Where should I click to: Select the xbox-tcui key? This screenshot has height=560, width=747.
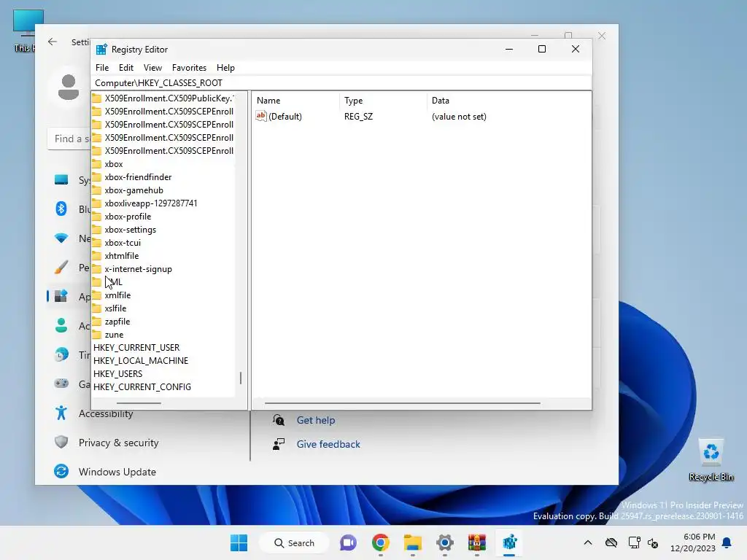[123, 243]
